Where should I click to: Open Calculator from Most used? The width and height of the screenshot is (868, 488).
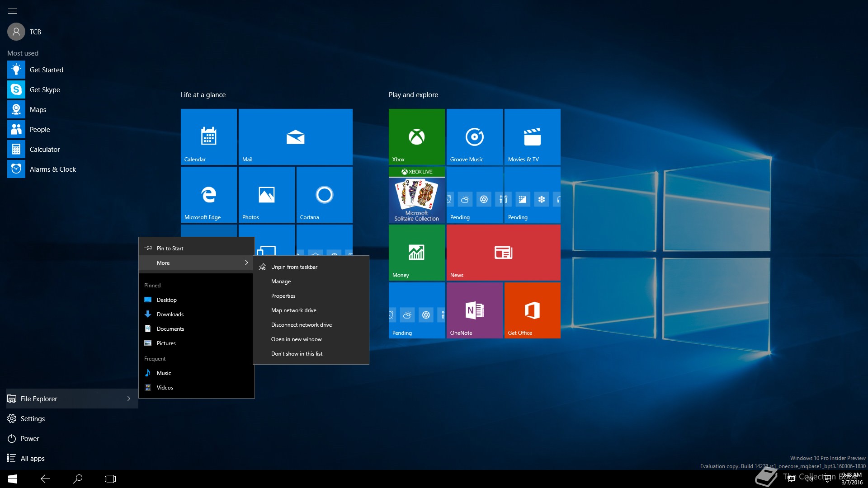click(x=44, y=150)
